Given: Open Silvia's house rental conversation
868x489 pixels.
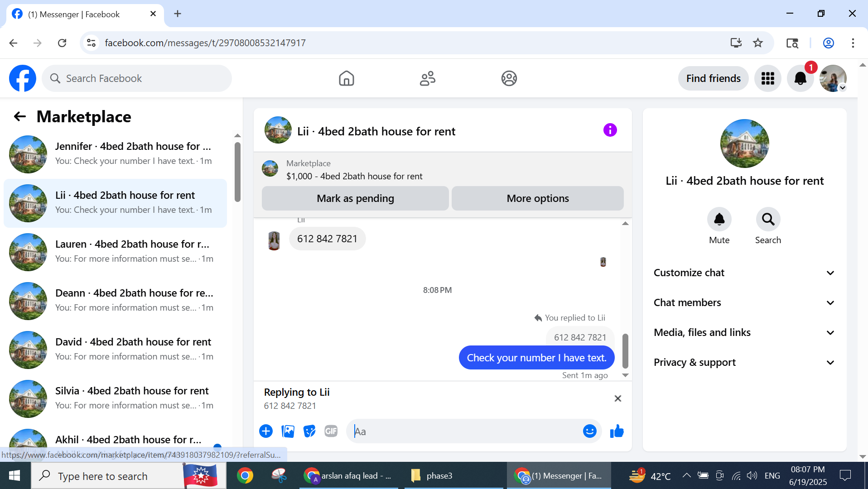Looking at the screenshot, I should click(115, 399).
